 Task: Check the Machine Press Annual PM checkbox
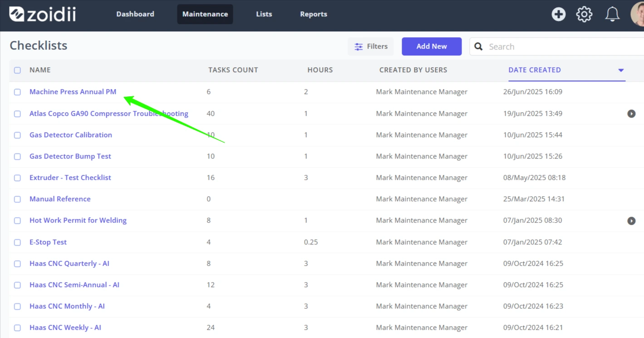pos(17,92)
